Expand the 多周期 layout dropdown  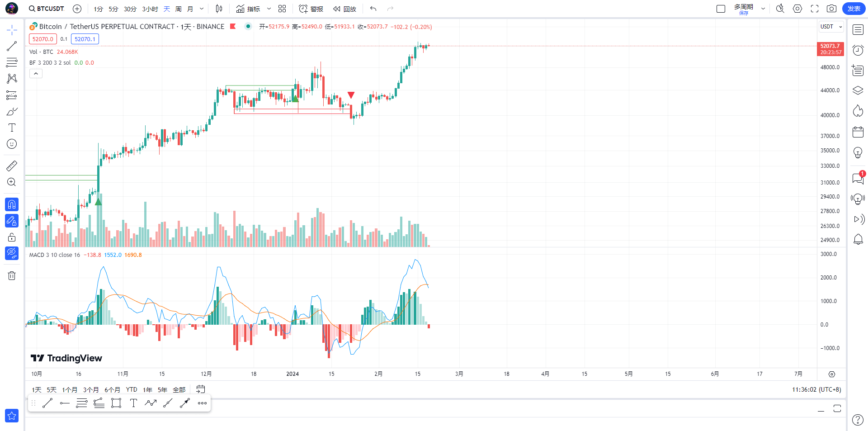(x=763, y=9)
